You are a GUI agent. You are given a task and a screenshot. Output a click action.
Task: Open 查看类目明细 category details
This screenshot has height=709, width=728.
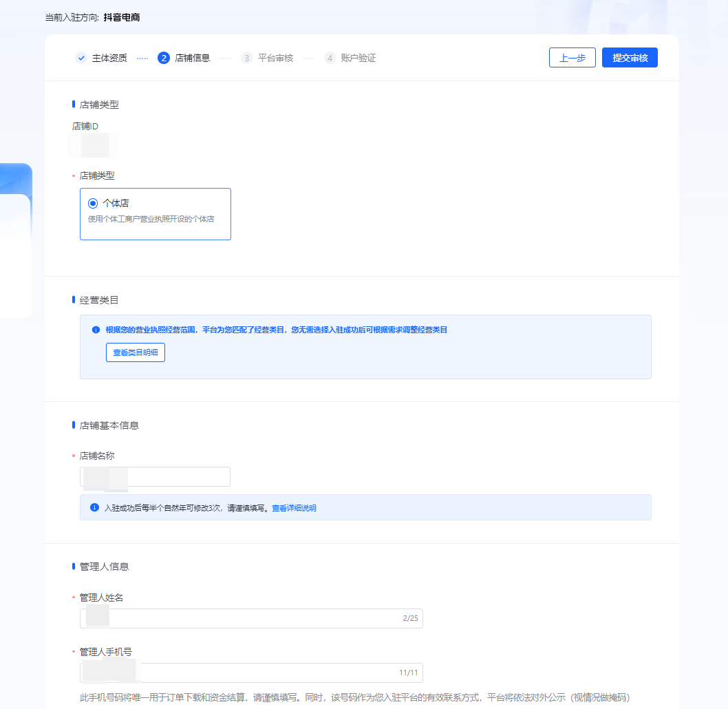click(x=135, y=352)
